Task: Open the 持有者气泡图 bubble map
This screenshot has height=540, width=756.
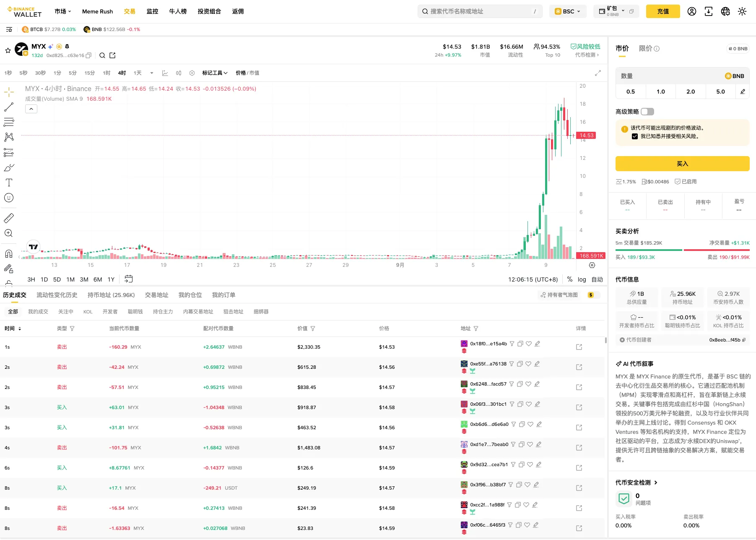Action: [x=559, y=295]
